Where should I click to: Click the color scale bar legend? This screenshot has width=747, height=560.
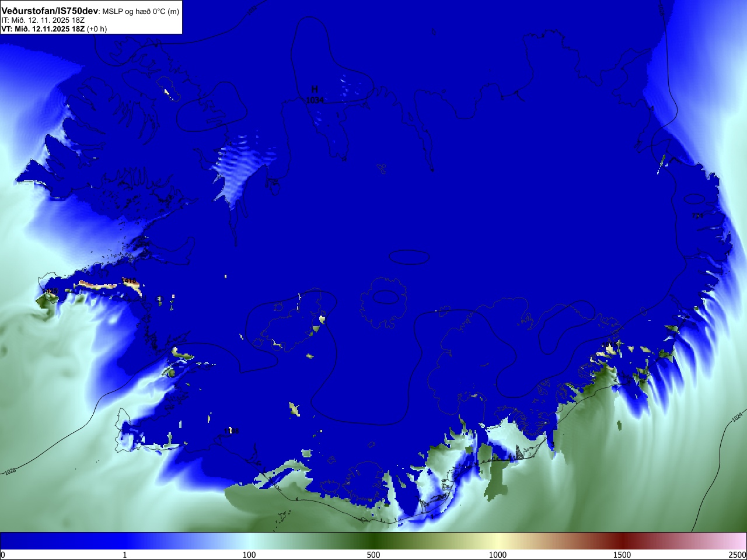coord(373,541)
